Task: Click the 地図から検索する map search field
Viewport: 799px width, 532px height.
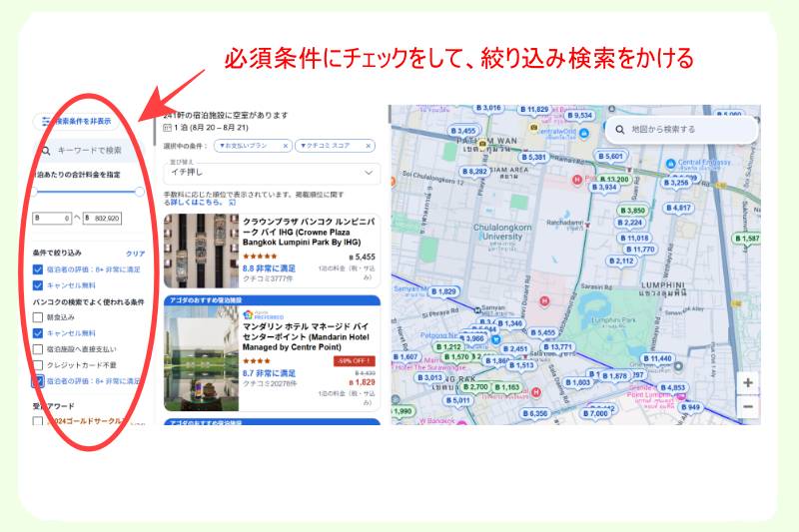Action: click(x=681, y=130)
